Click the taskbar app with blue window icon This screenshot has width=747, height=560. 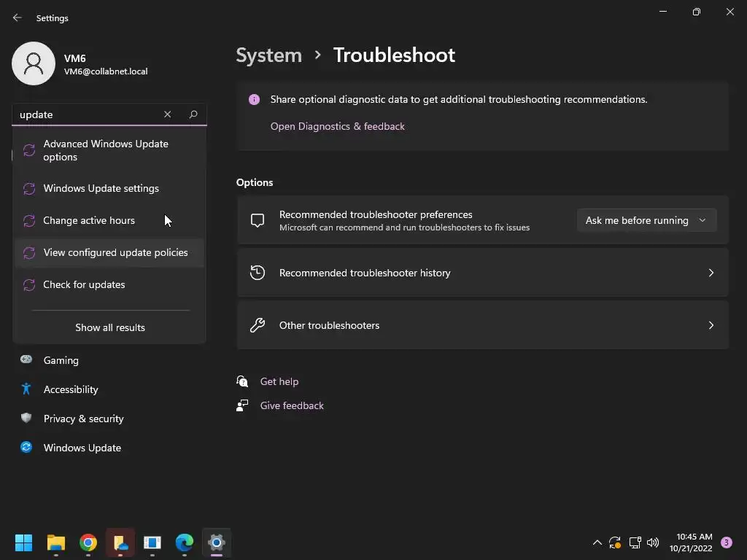[x=152, y=542]
